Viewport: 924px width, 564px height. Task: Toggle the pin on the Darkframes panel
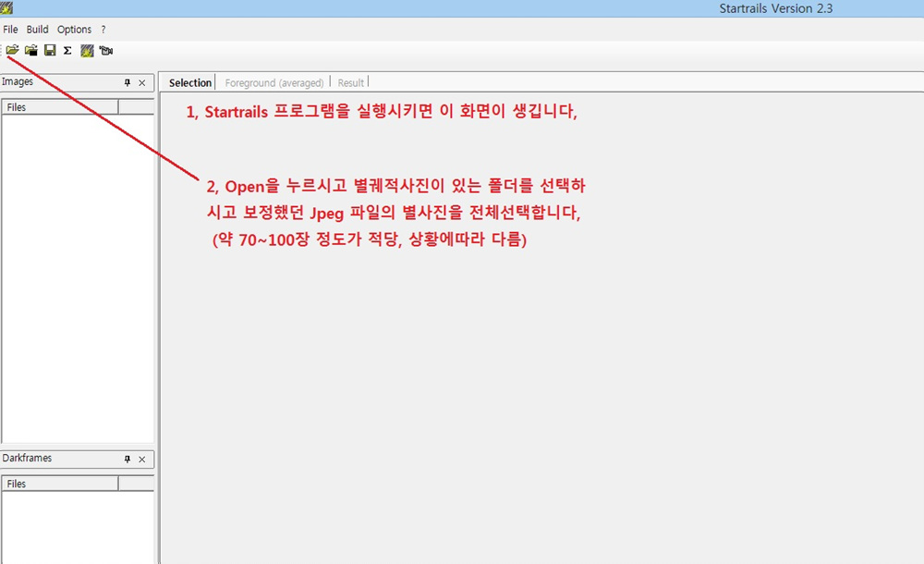pyautogui.click(x=128, y=459)
